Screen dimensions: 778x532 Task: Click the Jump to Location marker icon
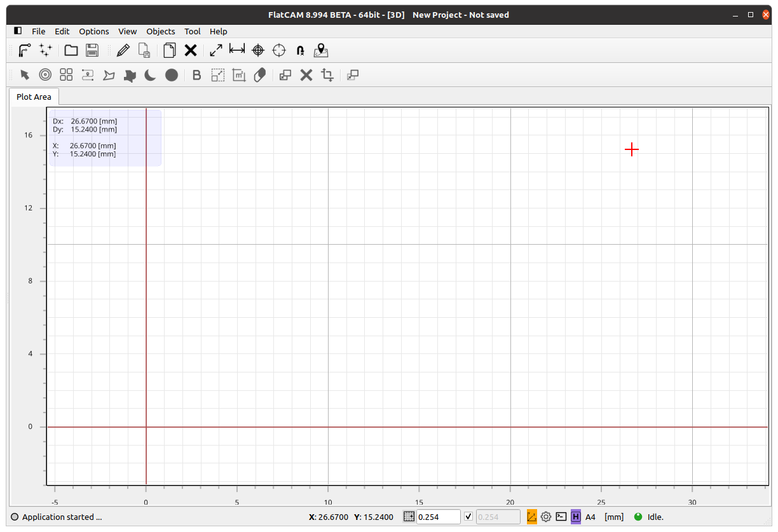321,50
